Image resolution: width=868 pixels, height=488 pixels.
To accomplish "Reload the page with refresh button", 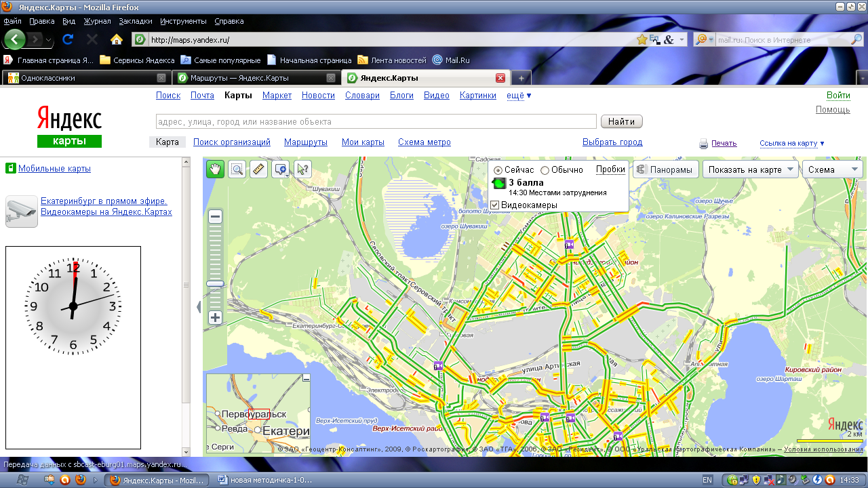I will [x=68, y=40].
